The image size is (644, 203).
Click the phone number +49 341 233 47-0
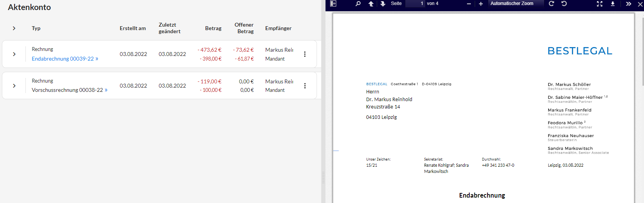498,165
